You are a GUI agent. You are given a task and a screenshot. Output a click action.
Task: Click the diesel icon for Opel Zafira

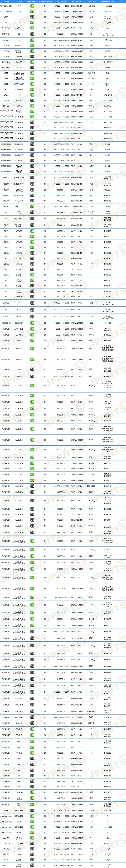pyautogui.click(x=32, y=297)
